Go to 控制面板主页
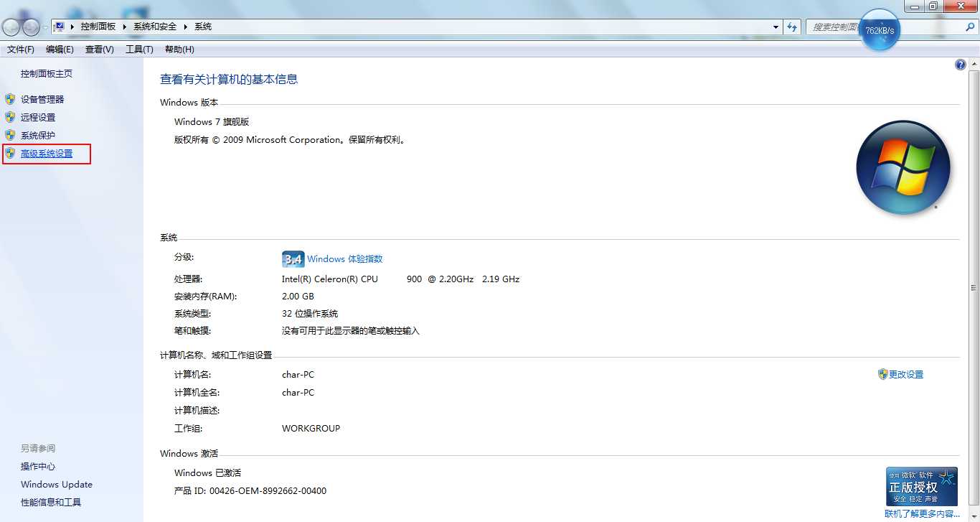This screenshot has height=522, width=980. tap(47, 73)
